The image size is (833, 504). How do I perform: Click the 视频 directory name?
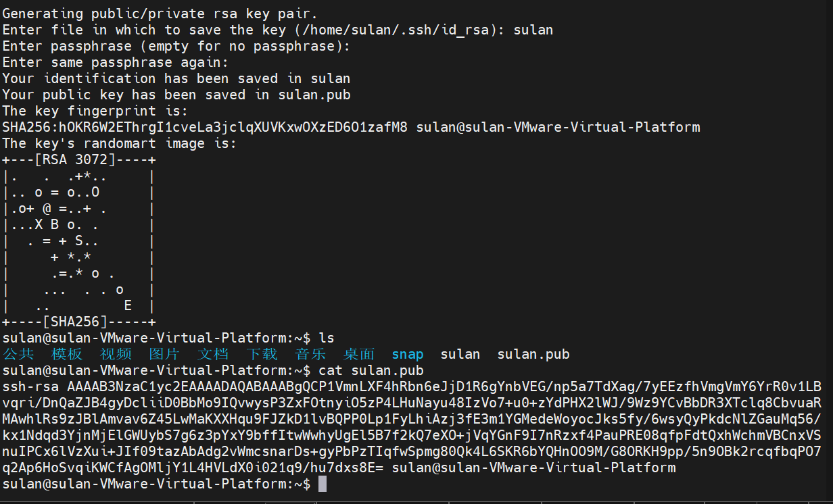(x=116, y=354)
